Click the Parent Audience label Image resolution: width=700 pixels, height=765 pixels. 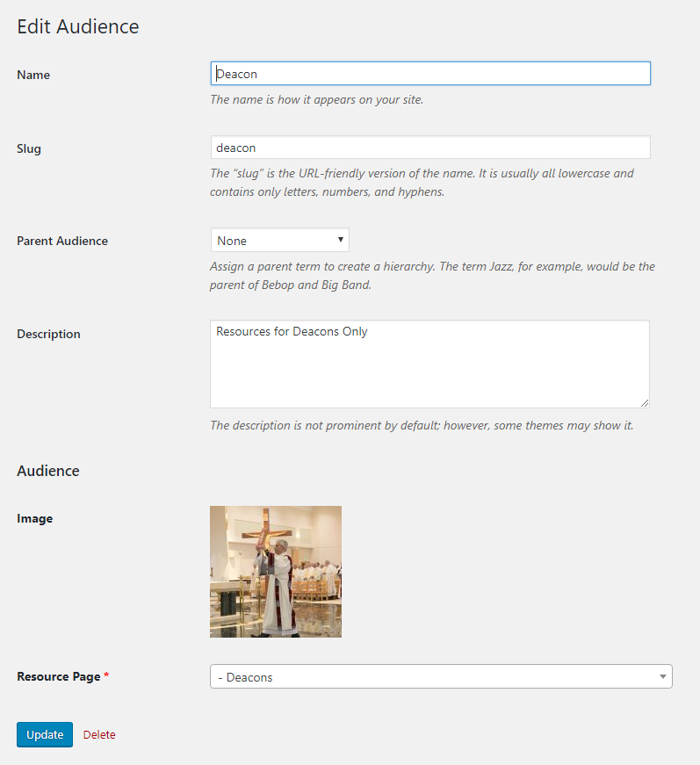click(x=62, y=242)
